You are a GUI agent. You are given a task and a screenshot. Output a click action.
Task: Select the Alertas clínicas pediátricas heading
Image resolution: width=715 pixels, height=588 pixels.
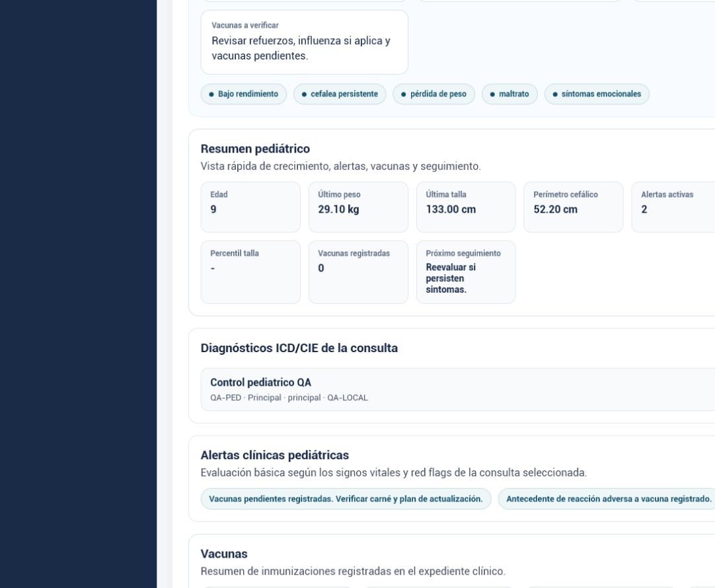tap(274, 455)
